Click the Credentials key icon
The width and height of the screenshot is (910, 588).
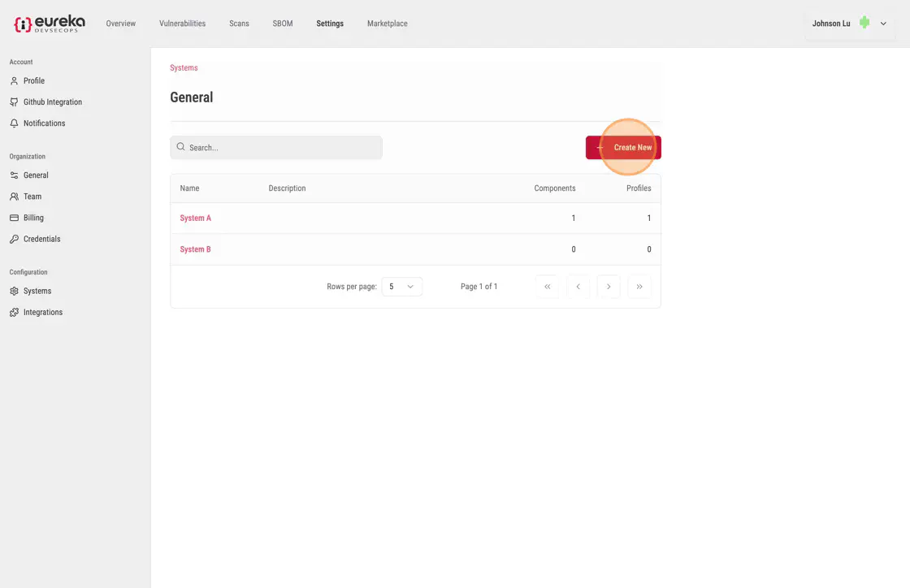[14, 239]
